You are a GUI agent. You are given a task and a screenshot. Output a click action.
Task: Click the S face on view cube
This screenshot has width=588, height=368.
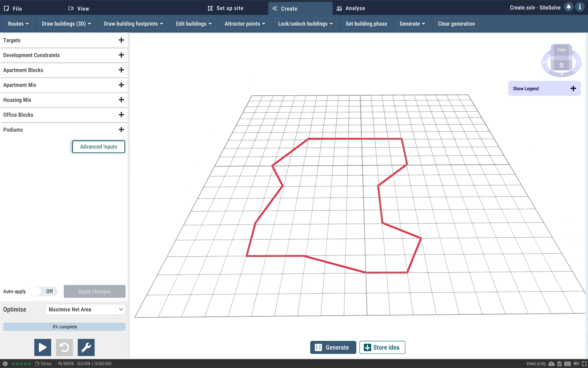pos(561,65)
